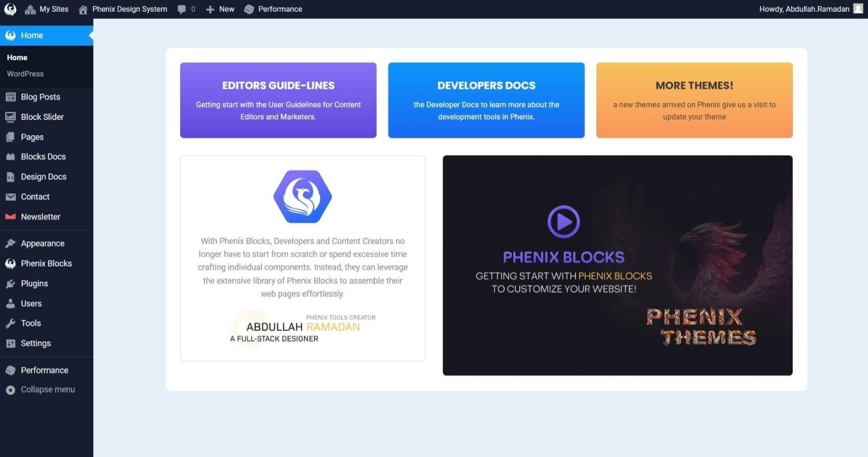Open Howdy, Abdullah.Ramadan account menu
Image resolution: width=868 pixels, height=457 pixels.
pos(811,9)
